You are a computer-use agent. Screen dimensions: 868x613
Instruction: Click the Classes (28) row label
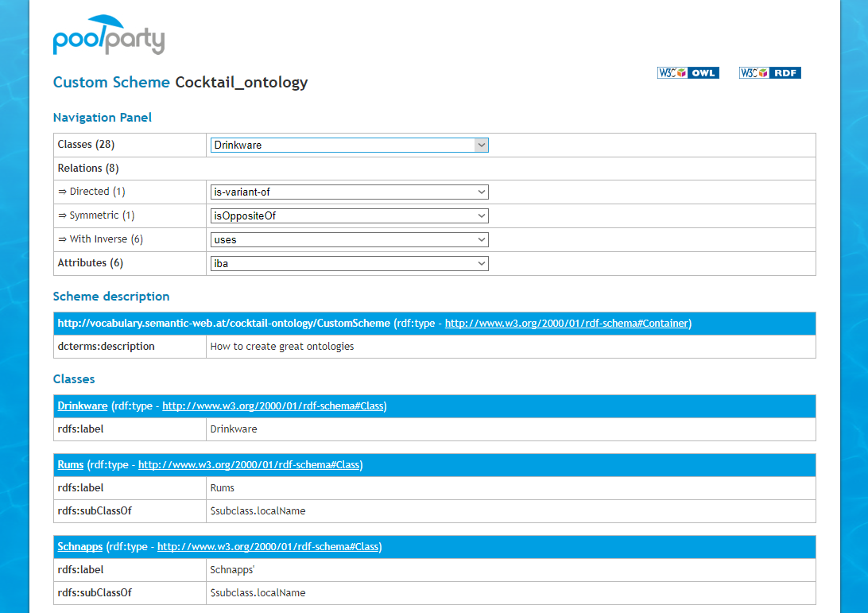click(86, 145)
